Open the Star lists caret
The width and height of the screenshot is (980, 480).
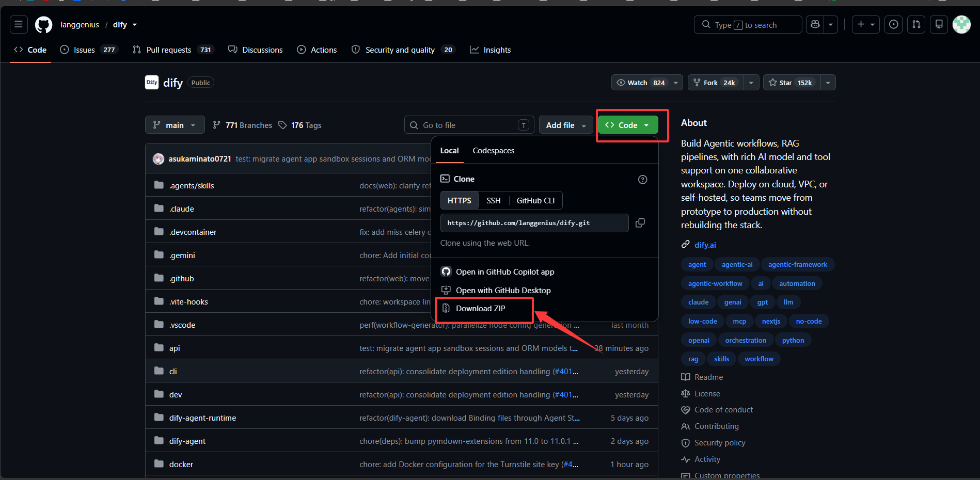828,83
